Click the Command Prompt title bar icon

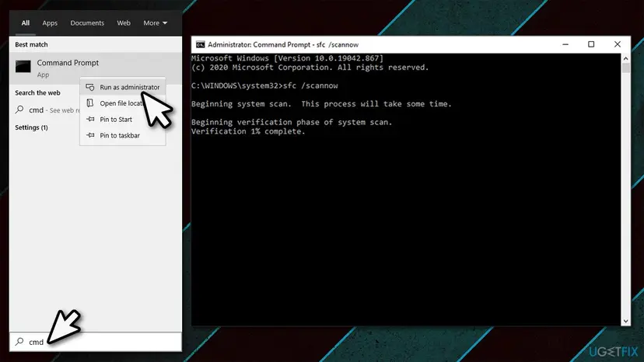[x=201, y=44]
